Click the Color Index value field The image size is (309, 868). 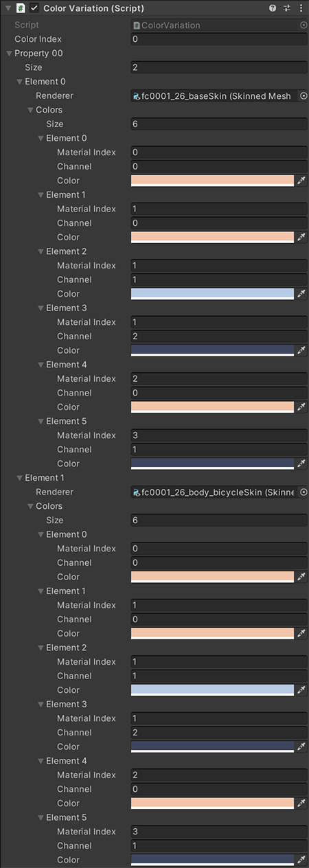tap(219, 39)
